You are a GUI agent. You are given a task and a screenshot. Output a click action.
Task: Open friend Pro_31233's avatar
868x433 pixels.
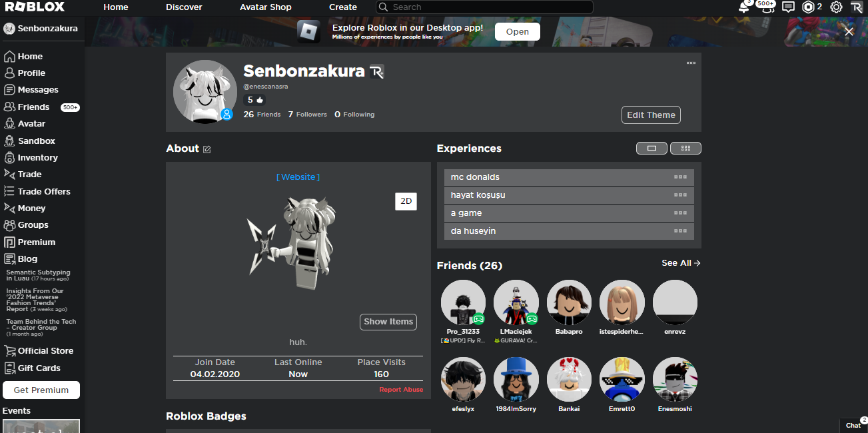click(x=463, y=302)
